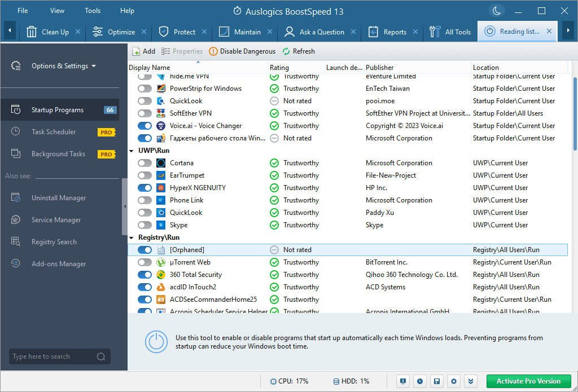The width and height of the screenshot is (578, 392).
Task: Disable 360 Total Security startup toggle
Action: coord(145,275)
